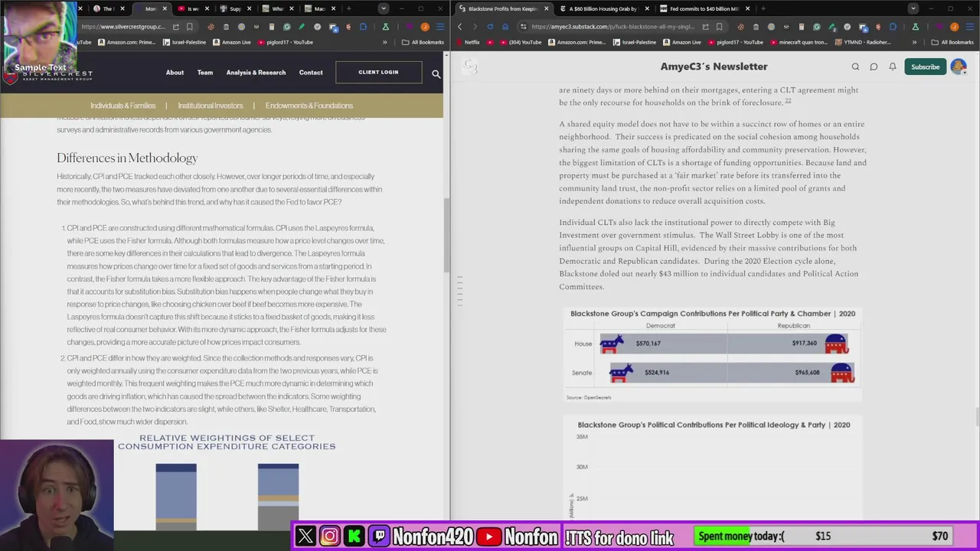Open tab search dropdown in Substack window
Viewport: 980px width, 551px height.
click(x=913, y=8)
